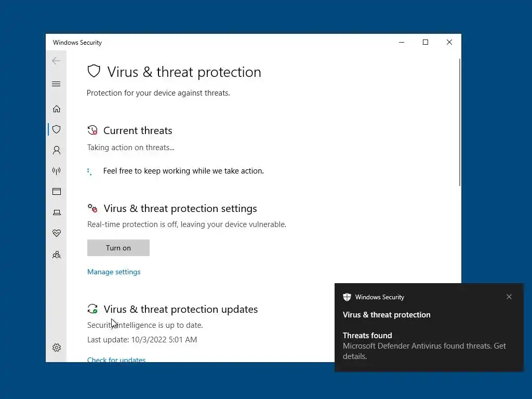This screenshot has width=532, height=399.
Task: Open the Home section in sidebar
Action: point(57,109)
